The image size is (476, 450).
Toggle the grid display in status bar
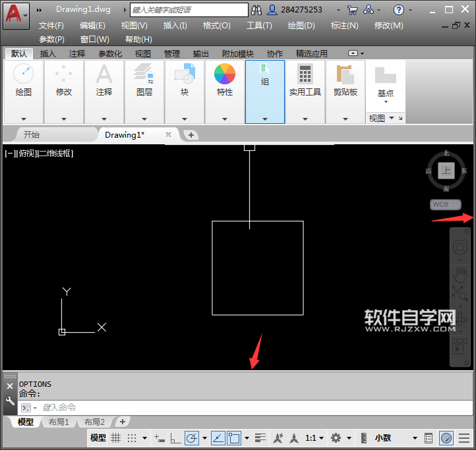coord(116,438)
